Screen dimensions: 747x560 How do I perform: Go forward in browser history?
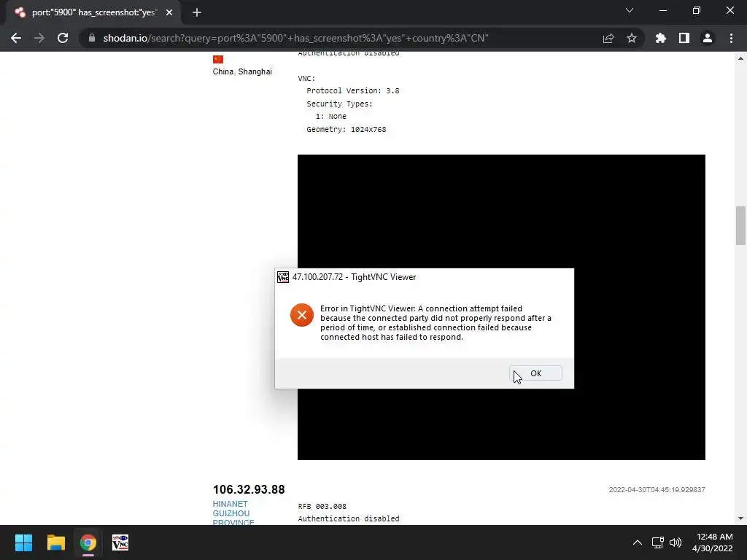(39, 38)
